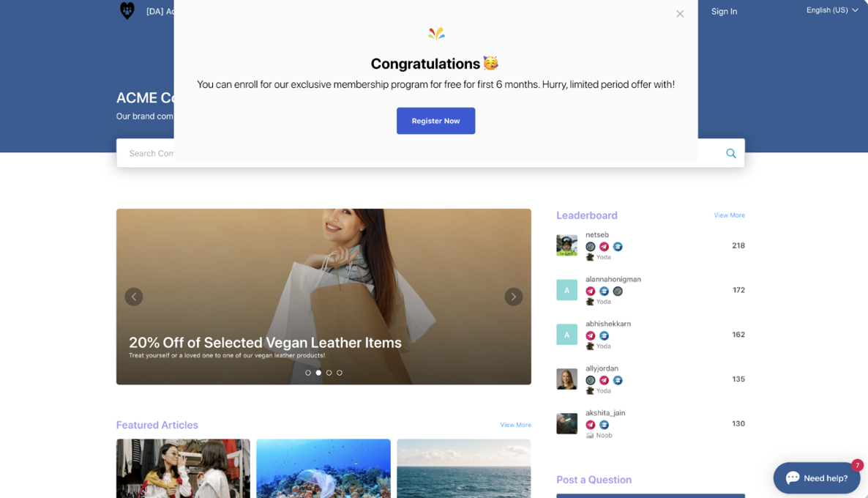868x498 pixels.
Task: Click alannahonigman's letter avatar
Action: (567, 290)
